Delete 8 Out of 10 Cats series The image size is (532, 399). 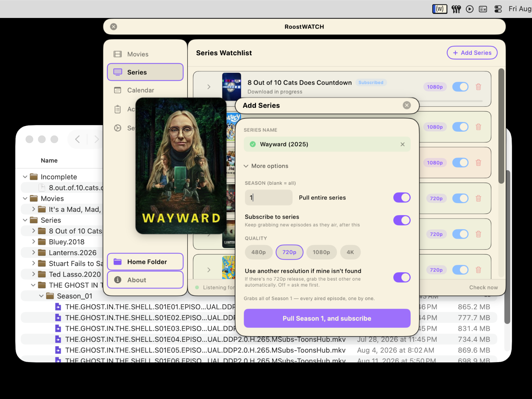point(478,87)
